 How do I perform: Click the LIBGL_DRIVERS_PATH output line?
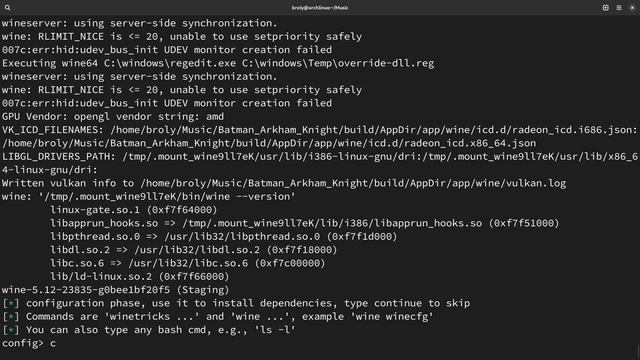click(320, 163)
